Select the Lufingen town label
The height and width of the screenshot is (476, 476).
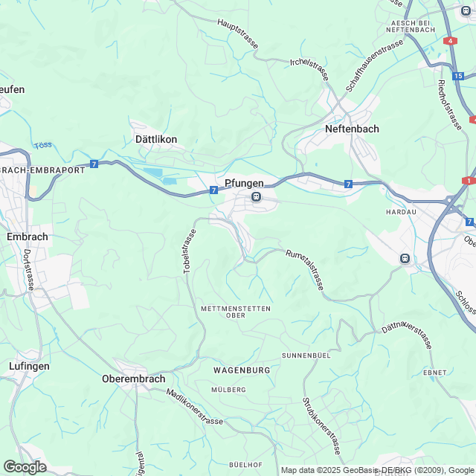29,367
